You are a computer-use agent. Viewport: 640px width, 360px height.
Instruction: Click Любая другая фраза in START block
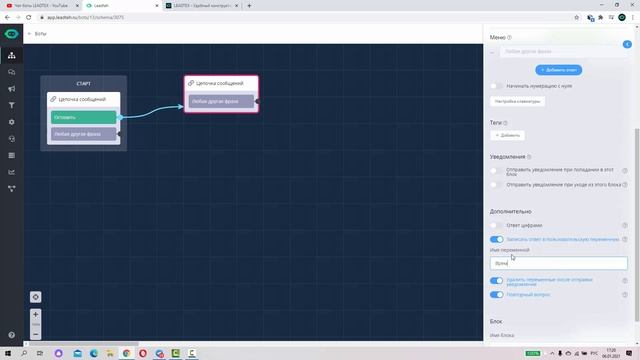tap(83, 134)
